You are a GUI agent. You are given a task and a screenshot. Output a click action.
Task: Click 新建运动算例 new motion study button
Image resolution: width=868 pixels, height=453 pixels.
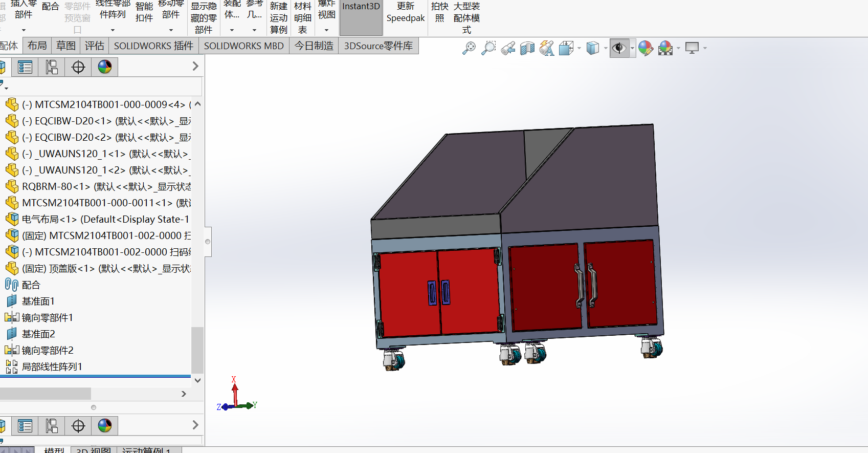pyautogui.click(x=279, y=17)
